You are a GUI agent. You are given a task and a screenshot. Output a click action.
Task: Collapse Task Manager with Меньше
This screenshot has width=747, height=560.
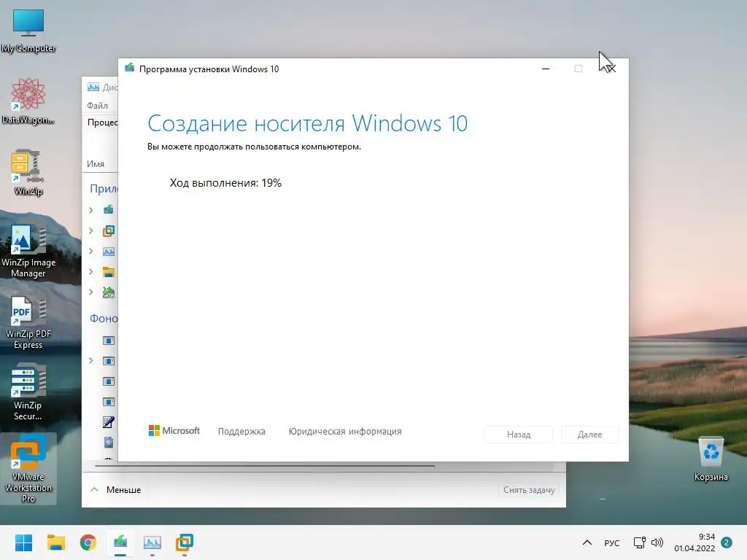[x=116, y=489]
